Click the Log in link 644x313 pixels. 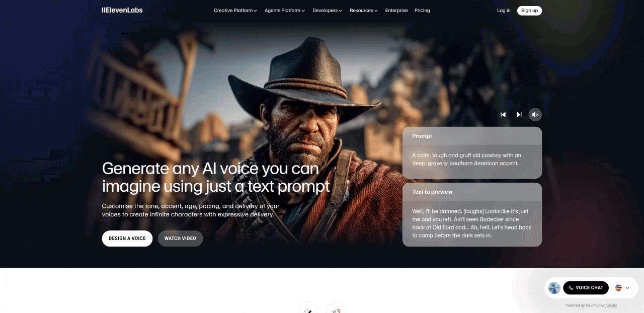click(504, 11)
